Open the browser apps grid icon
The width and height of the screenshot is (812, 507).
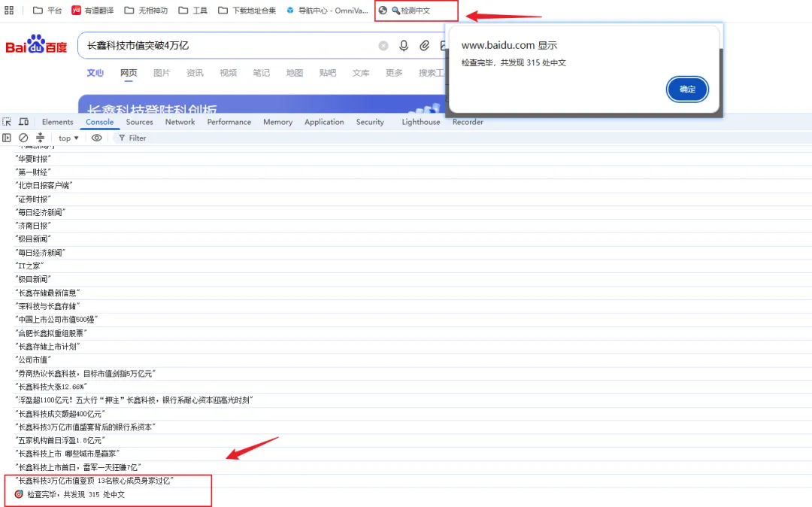pyautogui.click(x=9, y=10)
